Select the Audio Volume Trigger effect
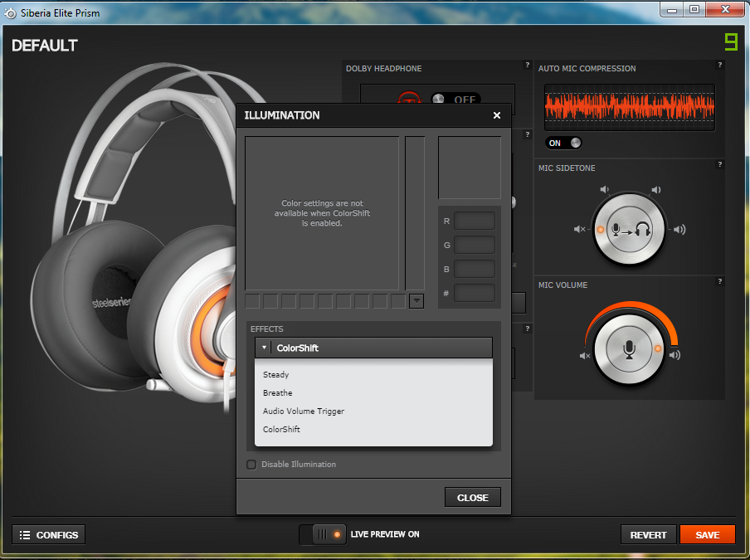 [304, 411]
